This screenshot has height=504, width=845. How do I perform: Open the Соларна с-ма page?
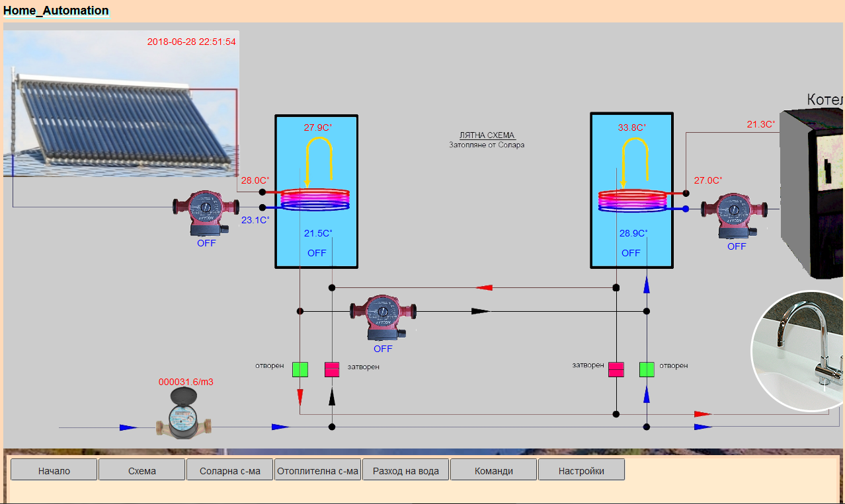230,470
